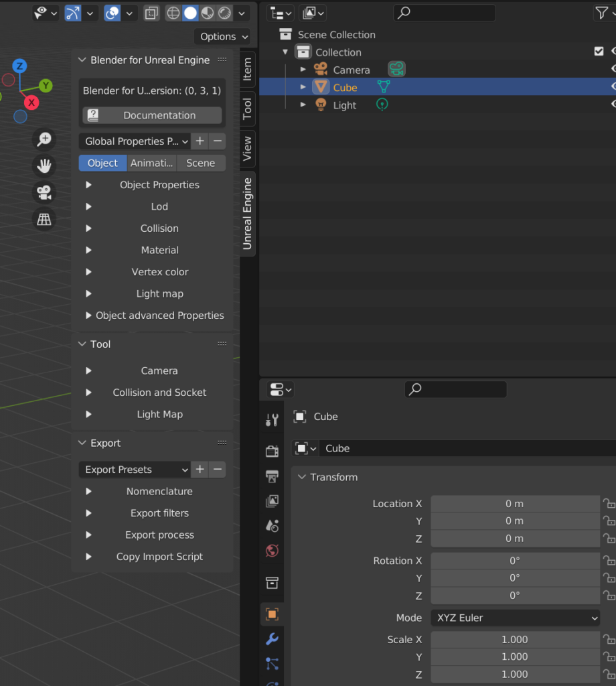Remove the Export preset with minus
The image size is (616, 686).
tap(218, 470)
